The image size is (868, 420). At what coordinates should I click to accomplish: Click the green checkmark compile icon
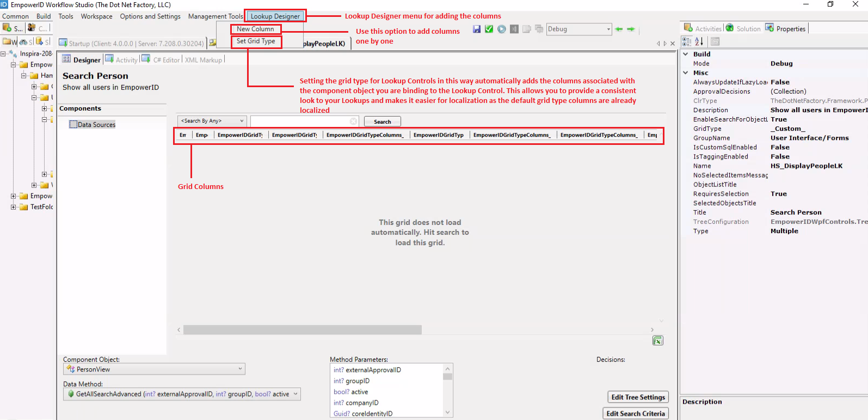click(x=489, y=29)
